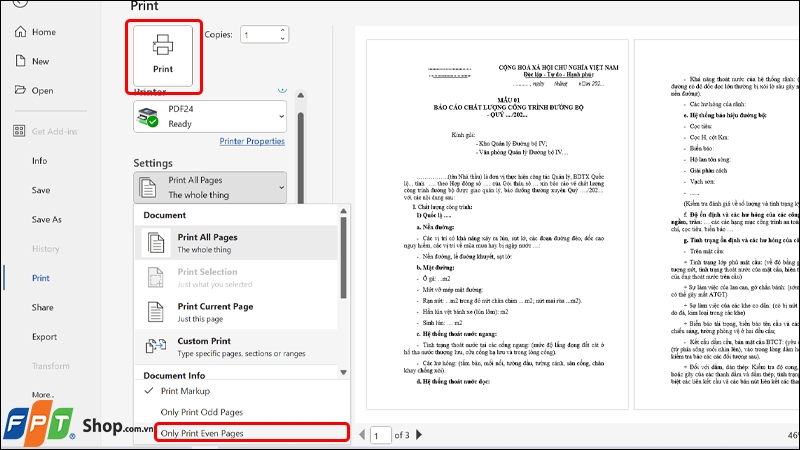Viewport: 800px width, 450px height.
Task: Open Export in the sidebar
Action: [x=44, y=337]
